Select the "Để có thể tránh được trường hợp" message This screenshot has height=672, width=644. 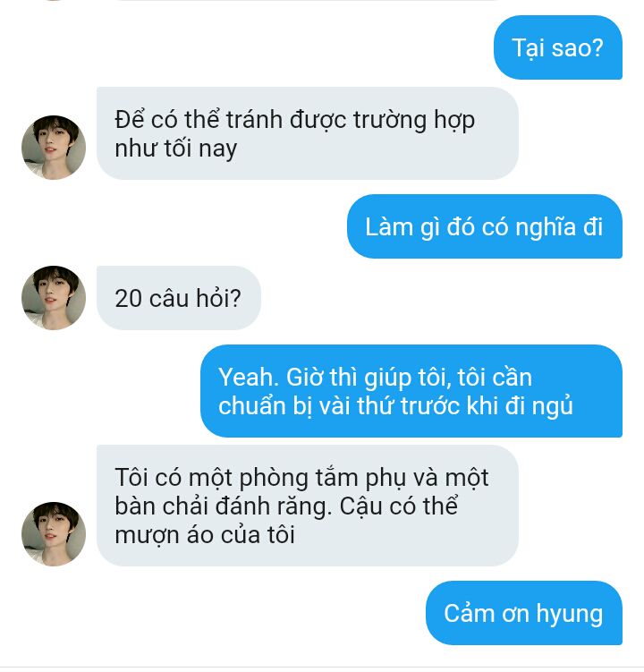tap(307, 133)
